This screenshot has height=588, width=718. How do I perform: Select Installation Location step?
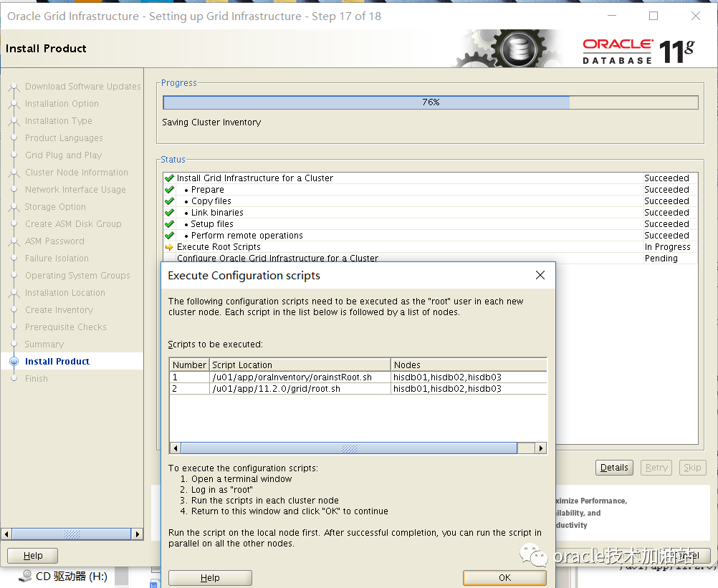pyautogui.click(x=65, y=292)
